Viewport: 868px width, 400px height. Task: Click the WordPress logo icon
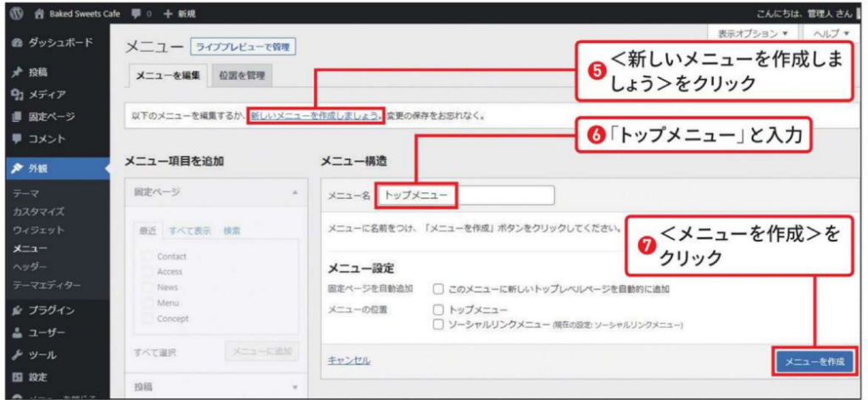coord(16,14)
